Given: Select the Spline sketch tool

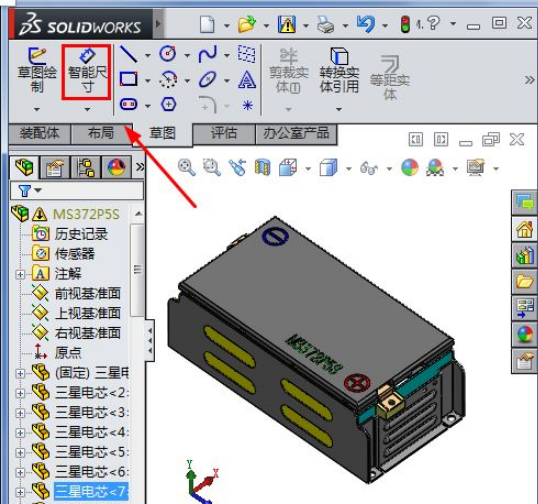Looking at the screenshot, I should tap(208, 54).
